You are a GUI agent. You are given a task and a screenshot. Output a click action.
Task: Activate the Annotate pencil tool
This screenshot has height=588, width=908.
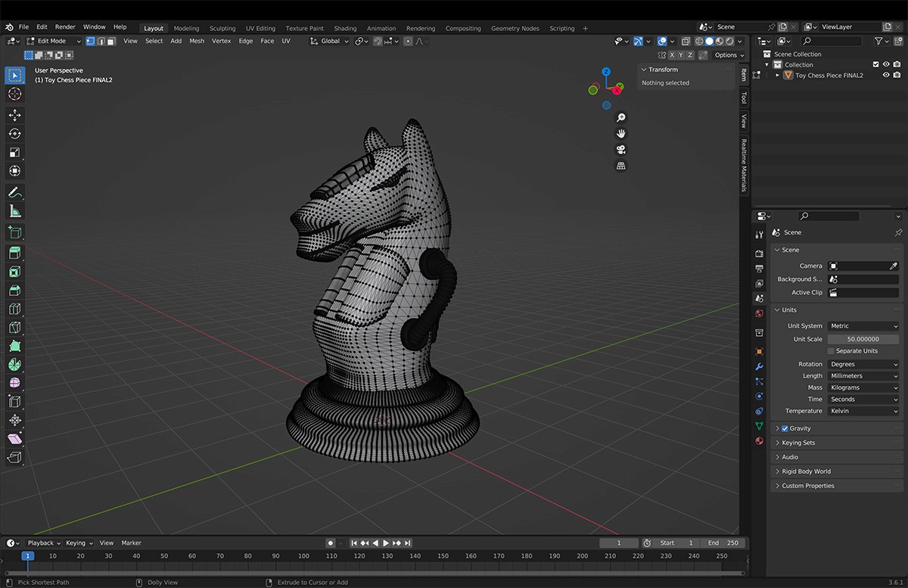(14, 192)
